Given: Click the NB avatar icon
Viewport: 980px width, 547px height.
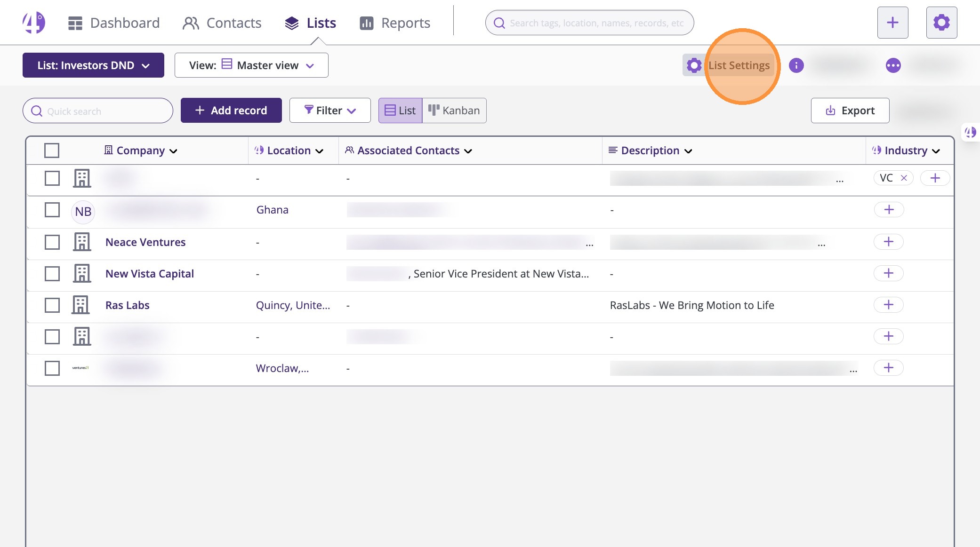Looking at the screenshot, I should point(83,212).
